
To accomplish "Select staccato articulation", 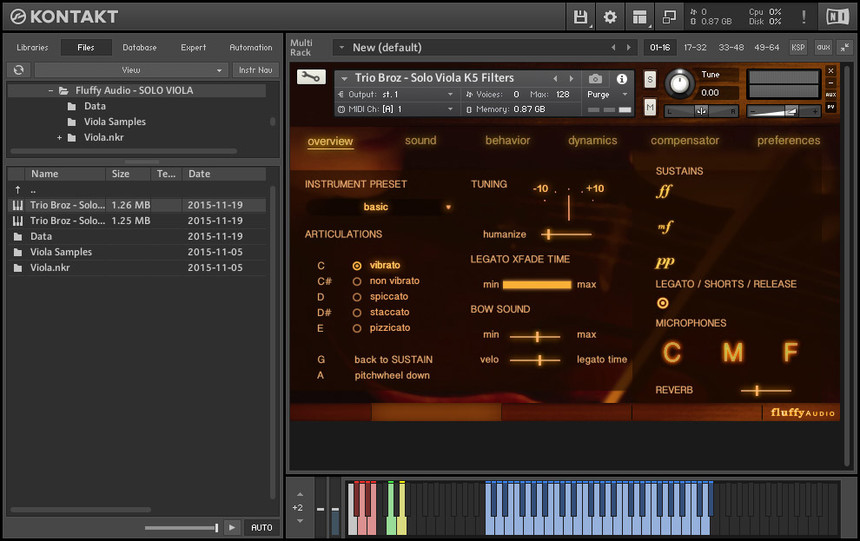I will [357, 313].
